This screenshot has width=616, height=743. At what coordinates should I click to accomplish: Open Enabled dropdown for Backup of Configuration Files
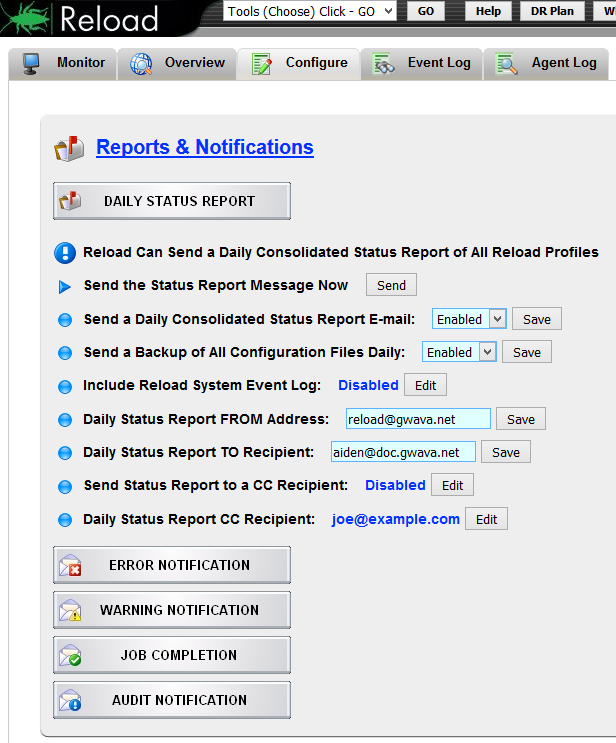[459, 352]
